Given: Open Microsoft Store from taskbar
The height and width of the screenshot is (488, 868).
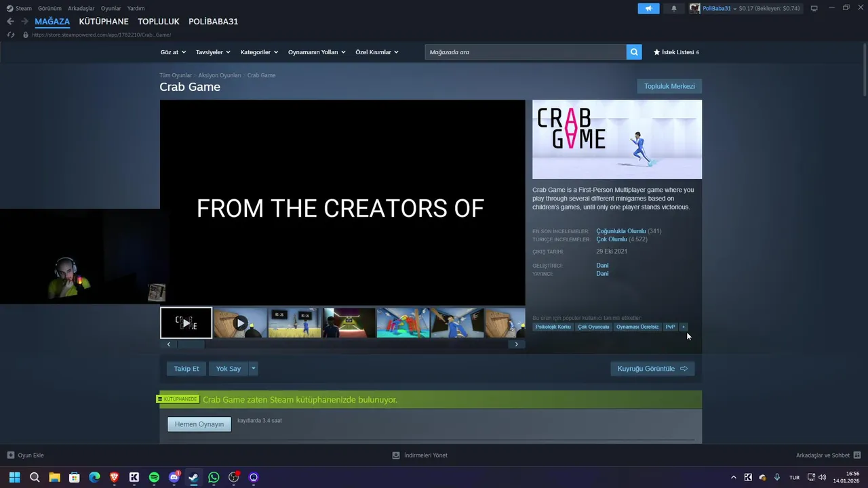Looking at the screenshot, I should 74,477.
